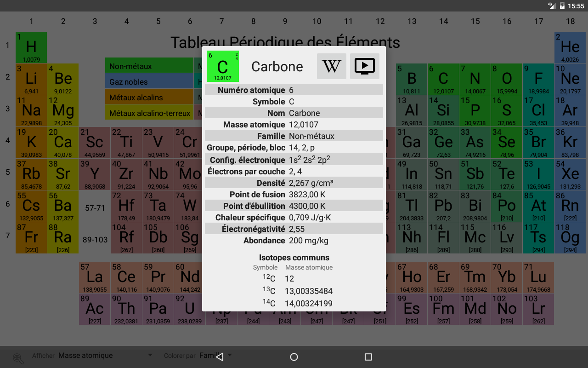Image resolution: width=588 pixels, height=368 pixels.
Task: Select the Helium (He) element tile
Action: tap(570, 47)
